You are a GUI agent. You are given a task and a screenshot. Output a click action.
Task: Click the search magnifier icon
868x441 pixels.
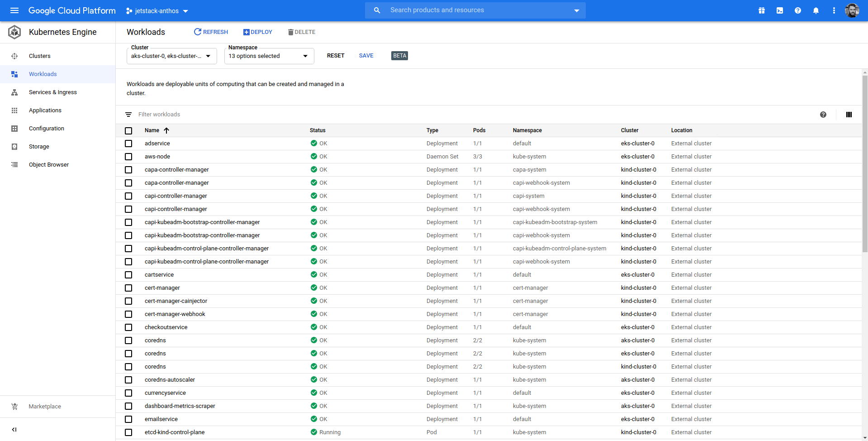tap(376, 10)
